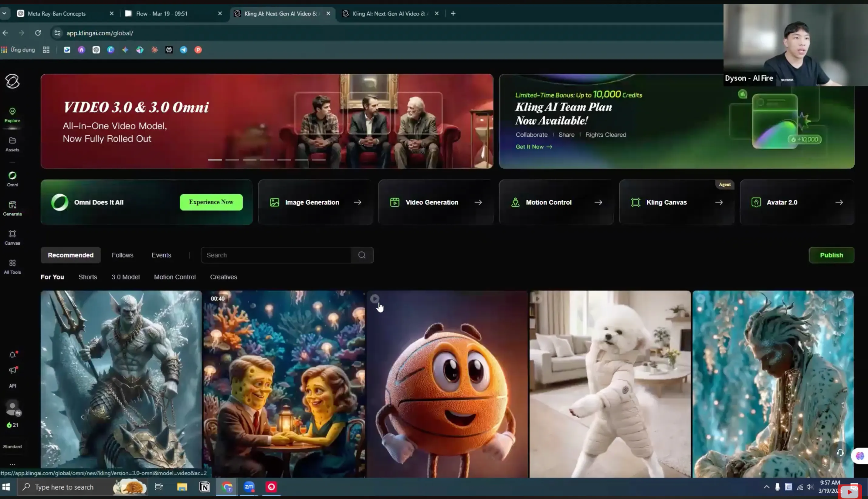Open the Motion Control feature card
The width and height of the screenshot is (868, 499).
tap(556, 202)
